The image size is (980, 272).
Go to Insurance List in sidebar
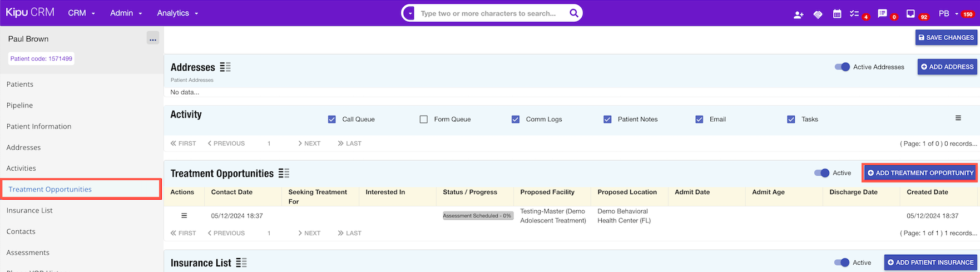pos(29,210)
